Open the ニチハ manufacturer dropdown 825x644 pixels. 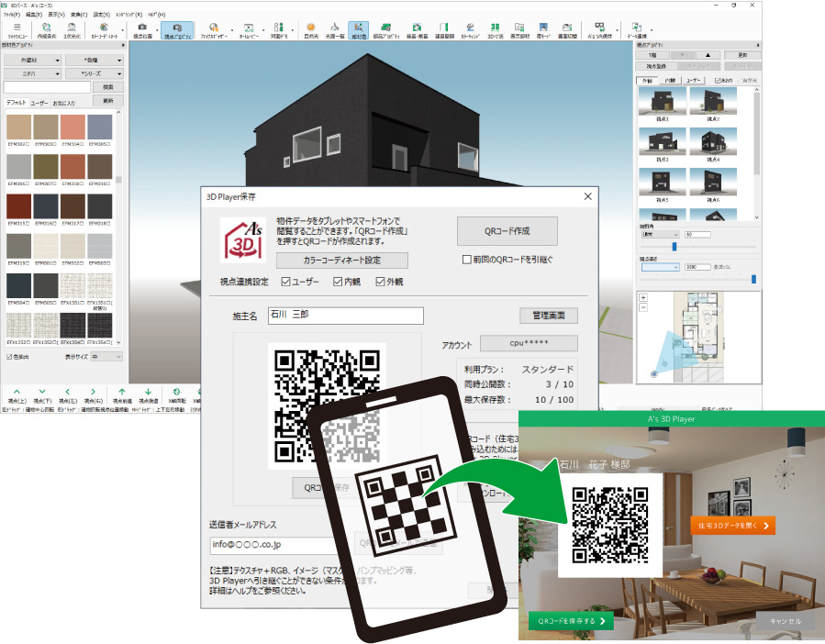pos(33,73)
